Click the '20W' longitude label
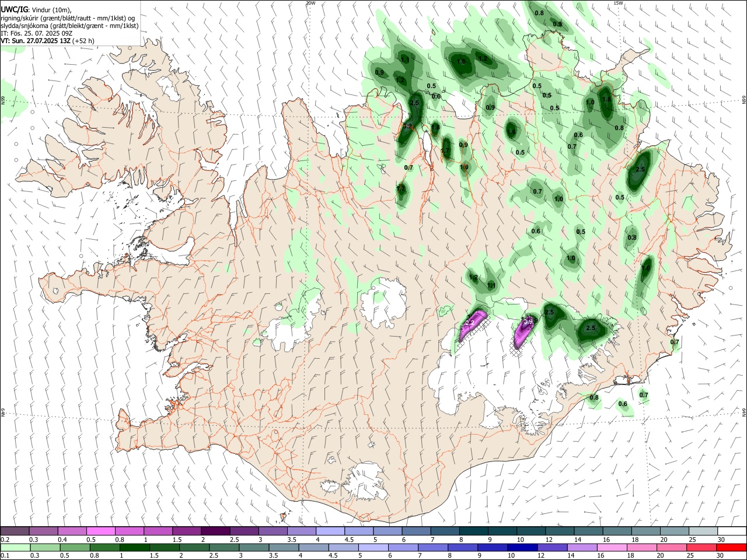 [x=310, y=3]
